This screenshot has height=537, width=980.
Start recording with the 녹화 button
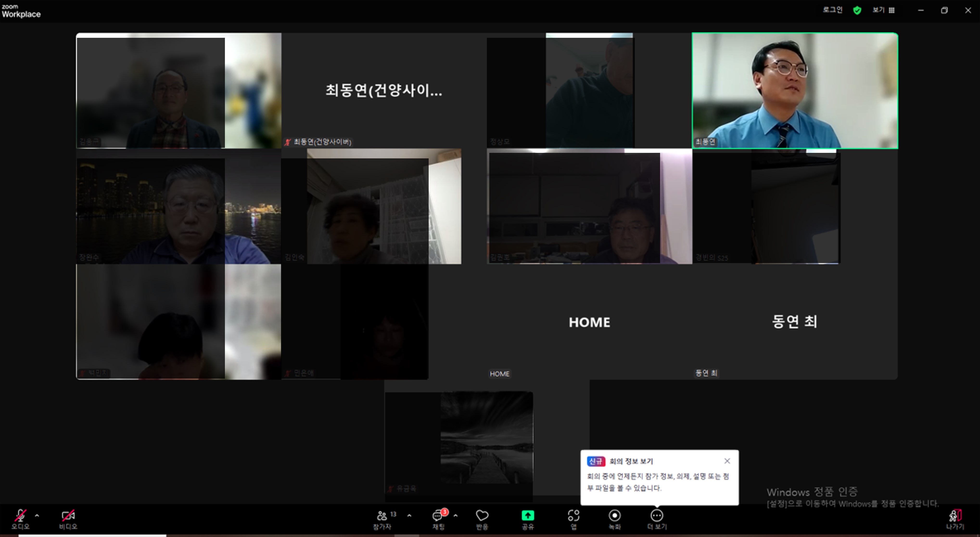615,520
